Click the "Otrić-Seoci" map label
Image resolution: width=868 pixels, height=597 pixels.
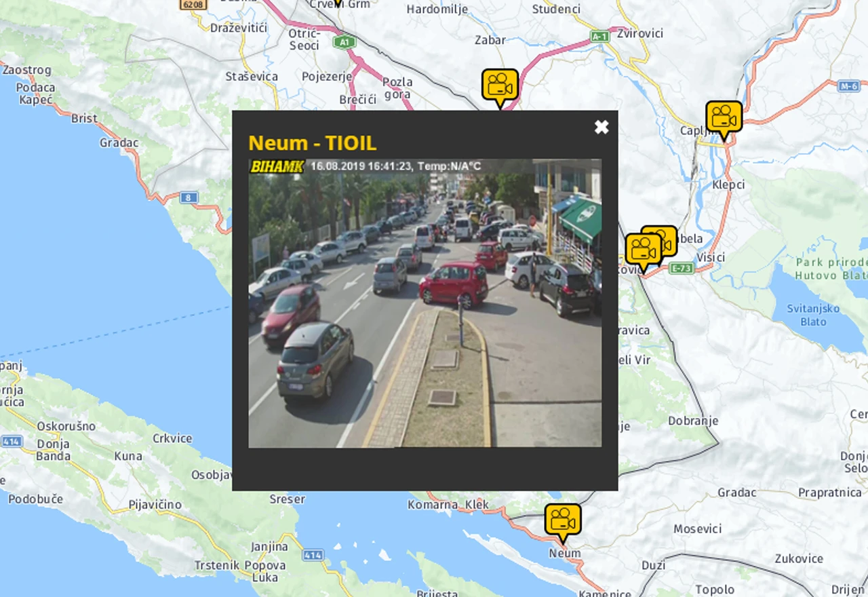pos(304,39)
